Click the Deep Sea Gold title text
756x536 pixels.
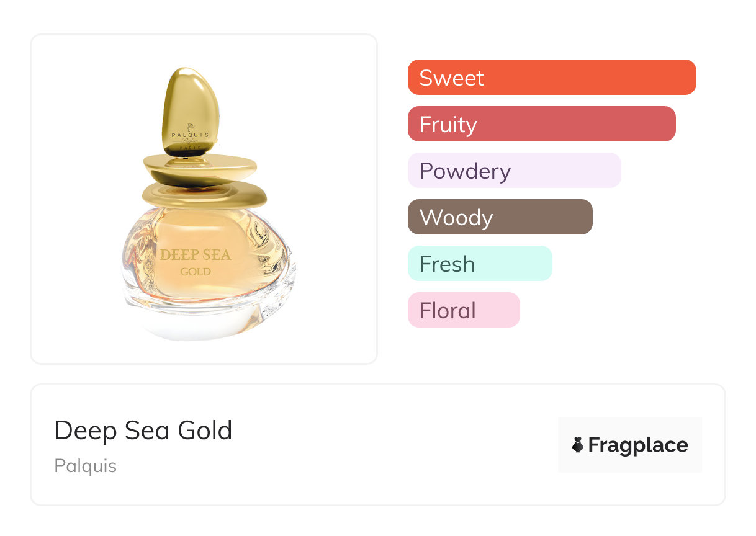click(x=143, y=431)
